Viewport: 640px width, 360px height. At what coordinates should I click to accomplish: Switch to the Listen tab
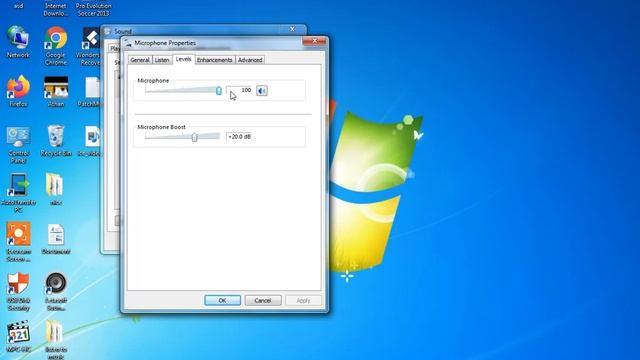[x=162, y=60]
